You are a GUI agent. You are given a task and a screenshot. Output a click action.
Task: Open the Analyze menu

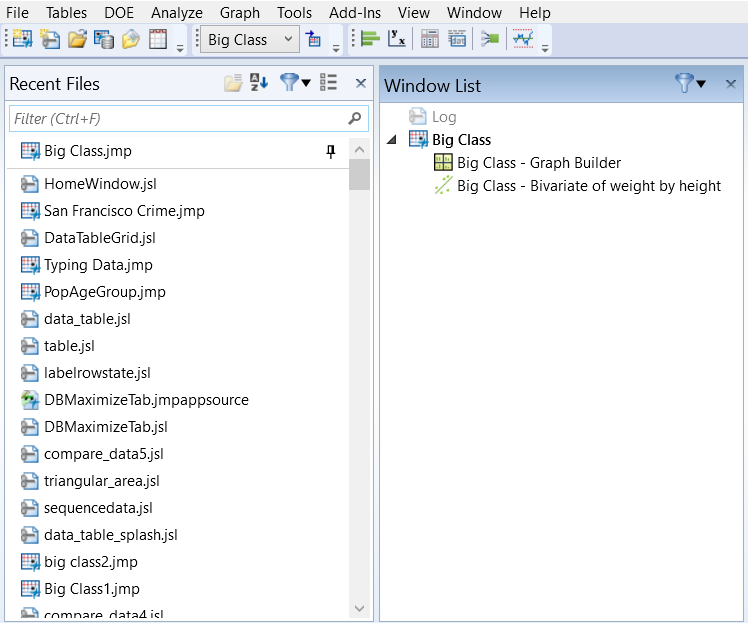pyautogui.click(x=176, y=13)
